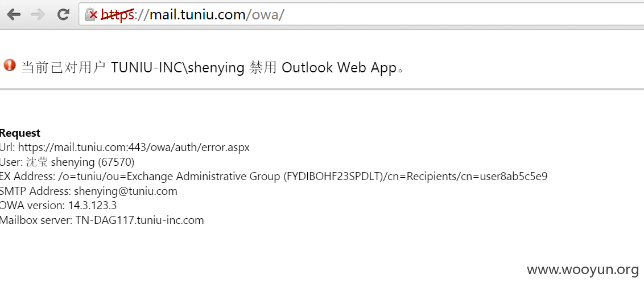Screen dimensions: 644x286
Task: Focus the address bar showing mail.tuniu.com/owa/
Action: pos(361,15)
